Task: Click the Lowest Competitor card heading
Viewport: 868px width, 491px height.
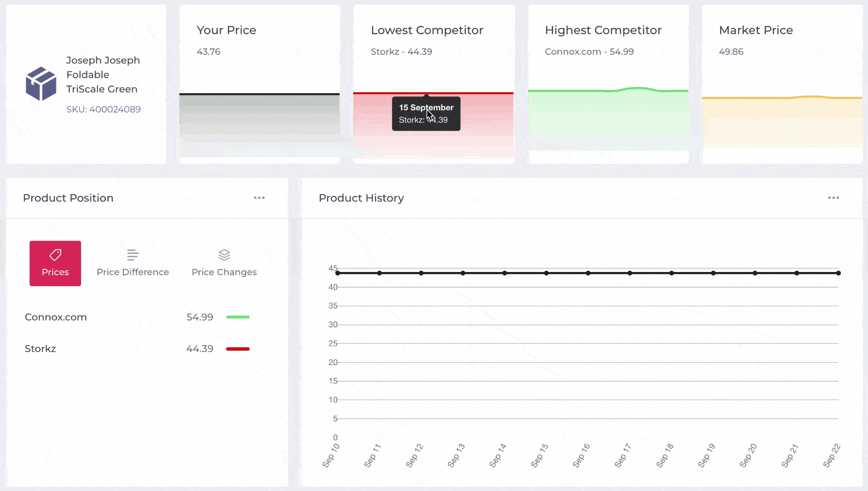Action: [427, 30]
